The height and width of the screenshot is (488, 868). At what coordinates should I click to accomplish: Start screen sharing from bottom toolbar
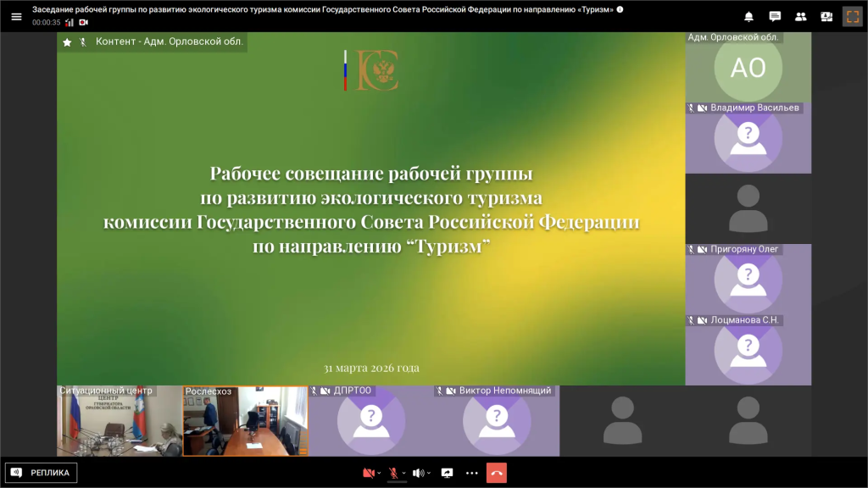(x=447, y=473)
